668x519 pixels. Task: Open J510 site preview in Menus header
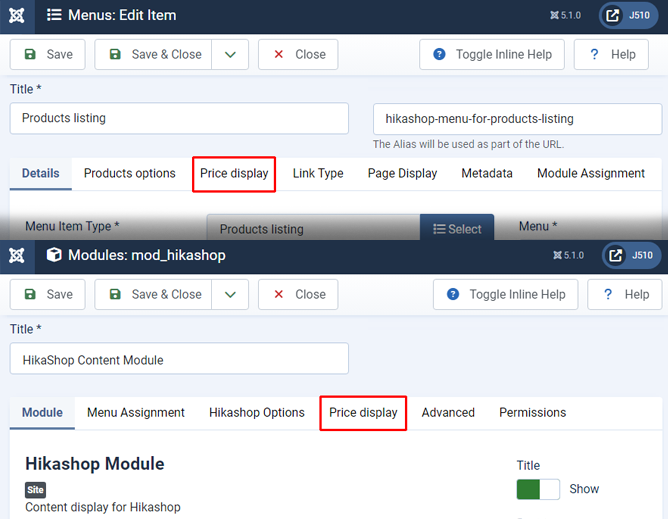628,15
